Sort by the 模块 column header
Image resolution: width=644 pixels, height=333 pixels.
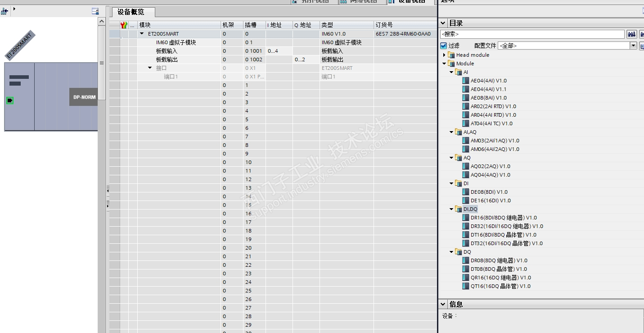(x=179, y=25)
